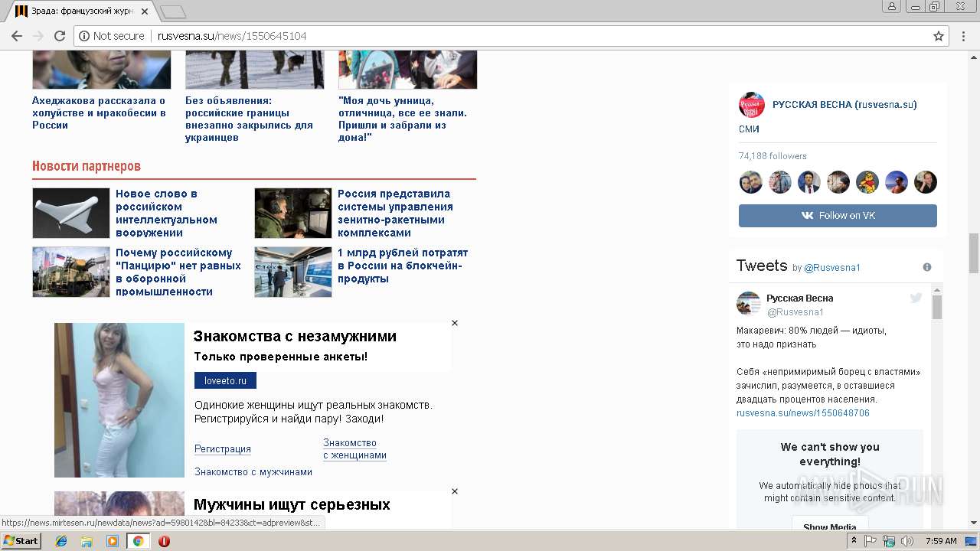Click the Twitter bird icon in tweet
Image resolution: width=980 pixels, height=551 pixels.
[x=916, y=298]
